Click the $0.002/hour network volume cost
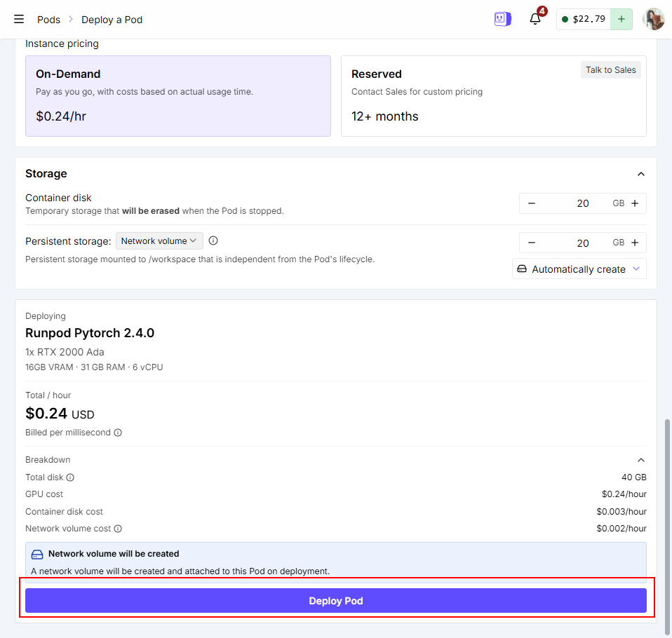The height and width of the screenshot is (638, 672). (x=621, y=529)
